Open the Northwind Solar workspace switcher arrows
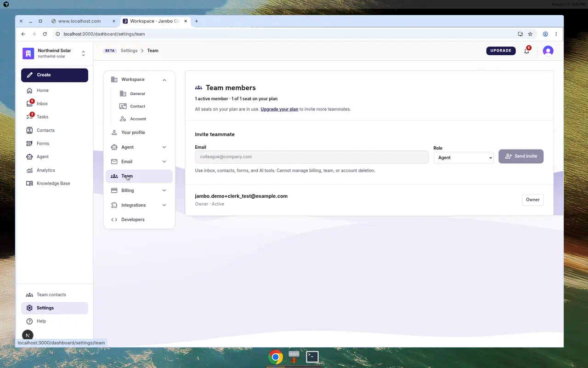Image resolution: width=588 pixels, height=368 pixels. pyautogui.click(x=83, y=53)
